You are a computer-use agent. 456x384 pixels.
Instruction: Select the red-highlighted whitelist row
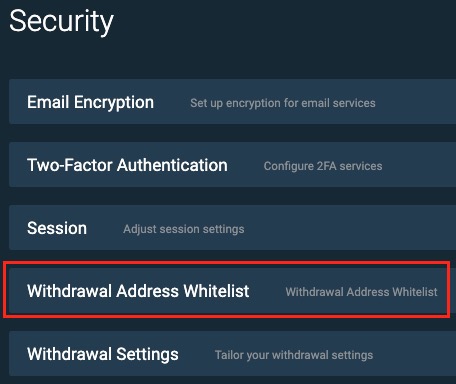[x=227, y=290]
